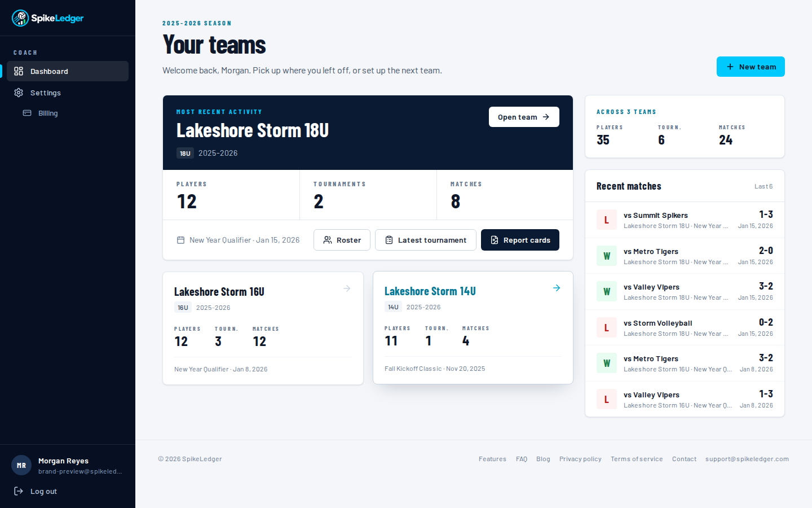Click the Billing card icon

(27, 113)
